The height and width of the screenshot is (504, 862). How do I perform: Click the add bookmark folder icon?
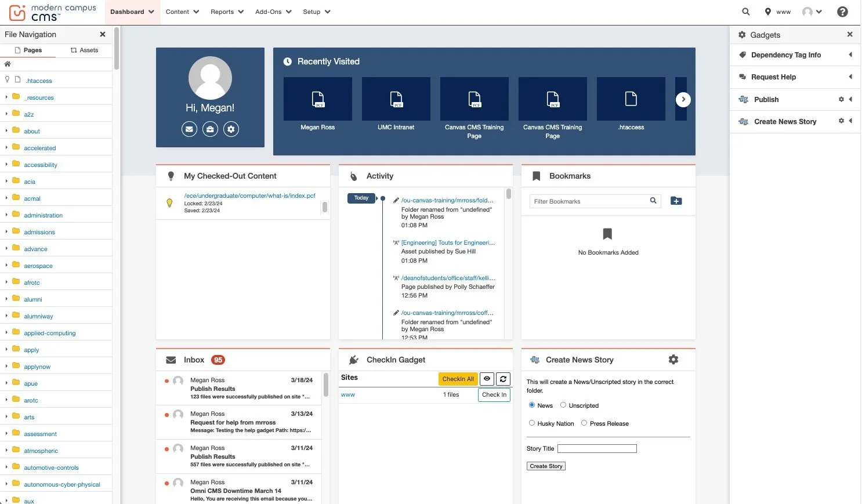click(676, 201)
